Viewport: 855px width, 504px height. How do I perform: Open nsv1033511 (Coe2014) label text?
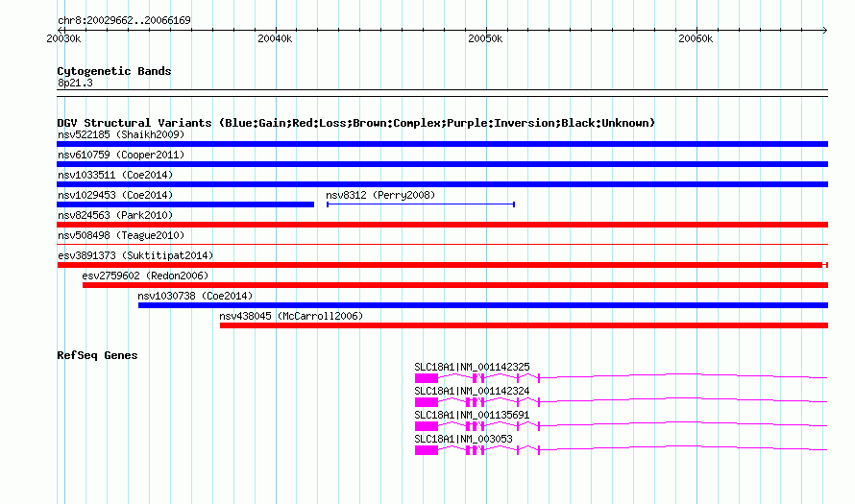click(x=115, y=175)
